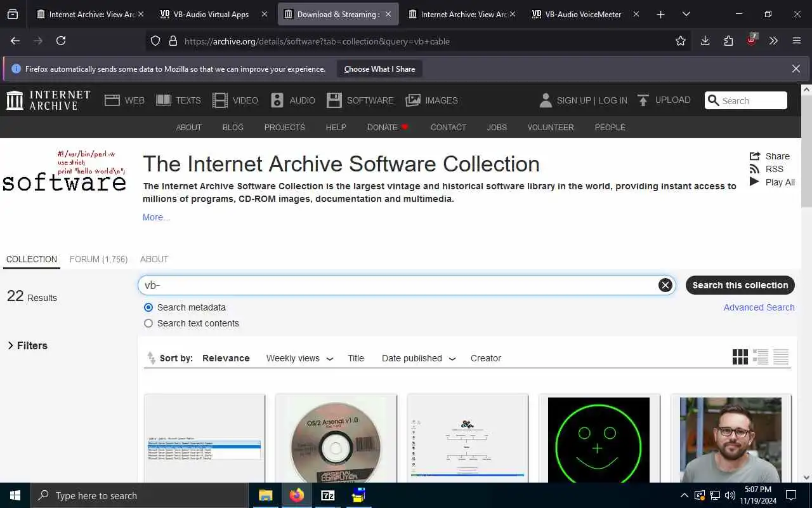Open the Texts book icon
This screenshot has width=812, height=508.
[164, 100]
